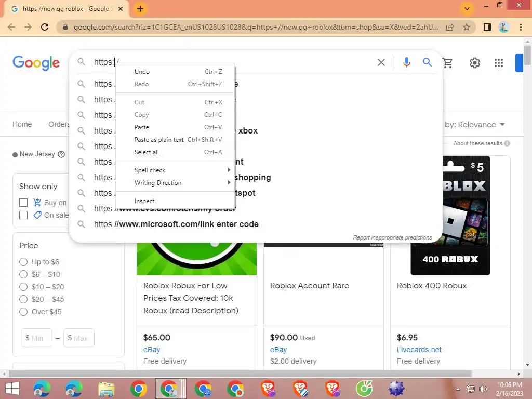Clear the search box with the X icon
This screenshot has width=532, height=399.
[381, 62]
